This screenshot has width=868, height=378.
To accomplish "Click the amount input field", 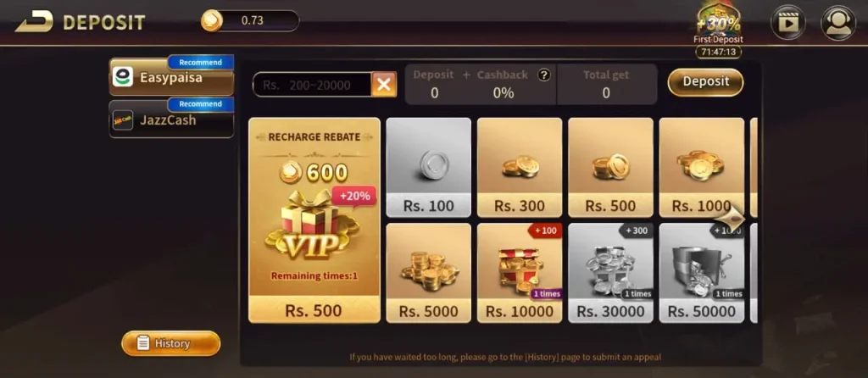I will 312,85.
